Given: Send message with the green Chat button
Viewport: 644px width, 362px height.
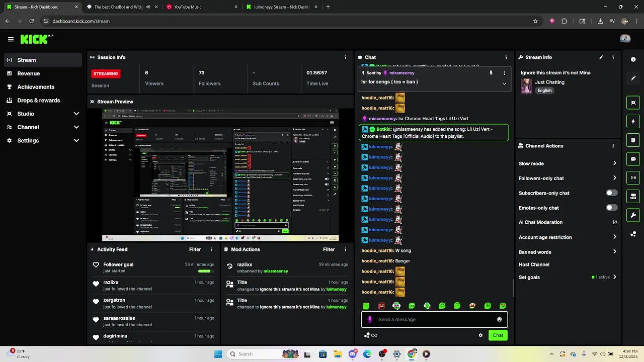Looking at the screenshot, I should coord(498,335).
